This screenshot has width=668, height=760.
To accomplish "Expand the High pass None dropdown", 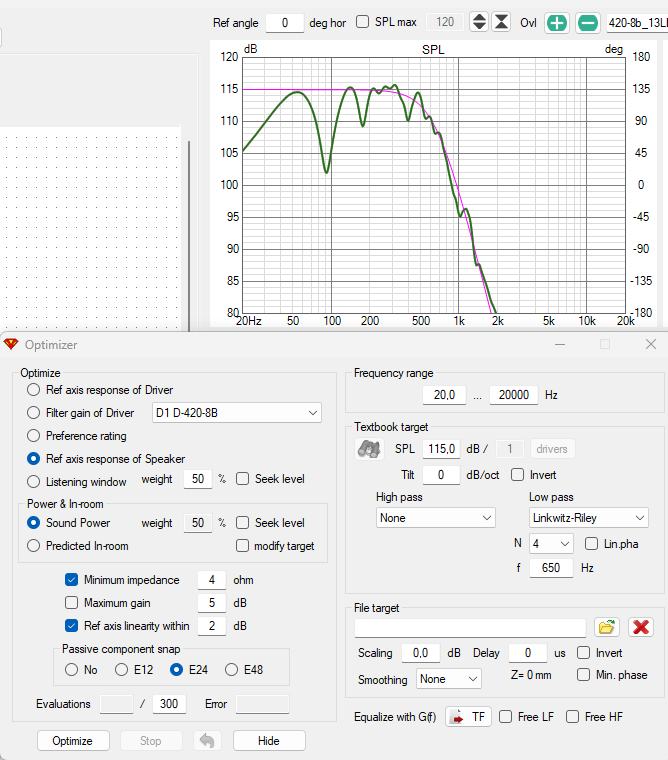I will (x=435, y=518).
